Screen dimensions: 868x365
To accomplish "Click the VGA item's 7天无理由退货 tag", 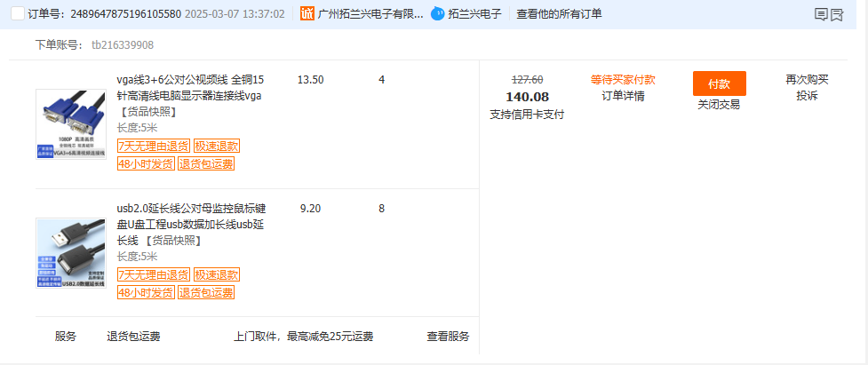I will [154, 146].
